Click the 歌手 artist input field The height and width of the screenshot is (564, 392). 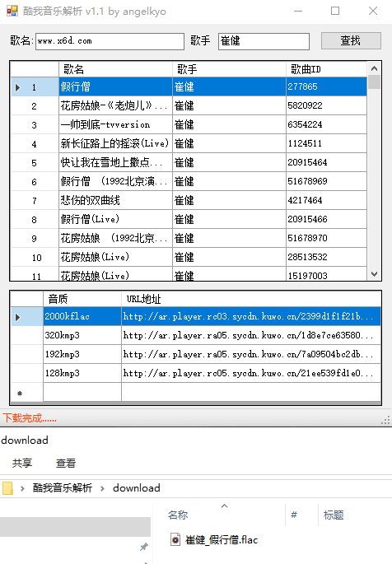coord(264,41)
